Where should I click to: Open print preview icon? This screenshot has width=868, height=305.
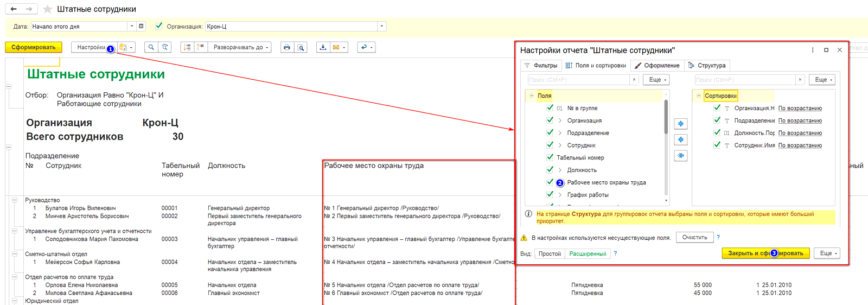pos(301,47)
